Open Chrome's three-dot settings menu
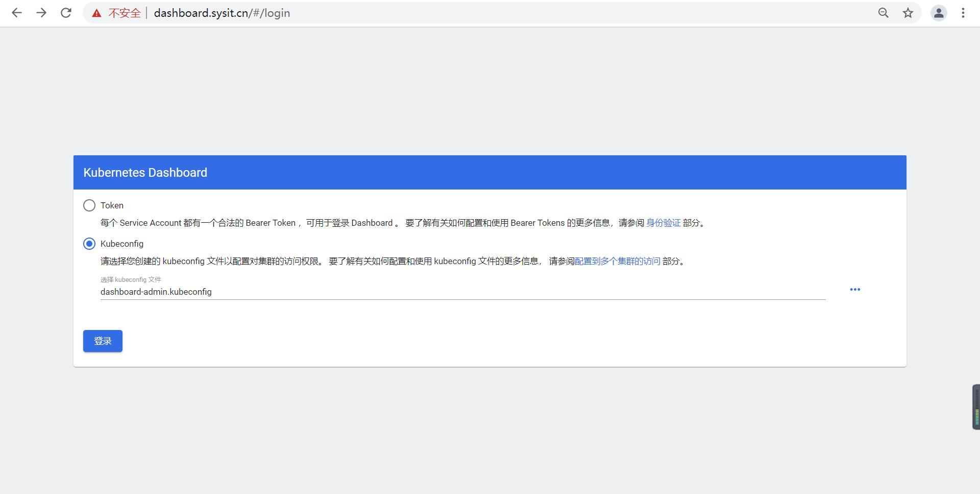The width and height of the screenshot is (980, 494). click(963, 13)
